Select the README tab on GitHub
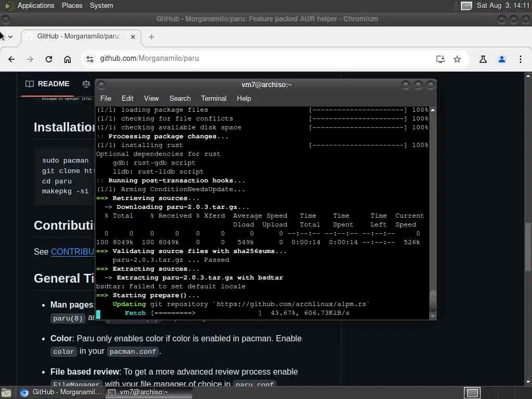 47,84
